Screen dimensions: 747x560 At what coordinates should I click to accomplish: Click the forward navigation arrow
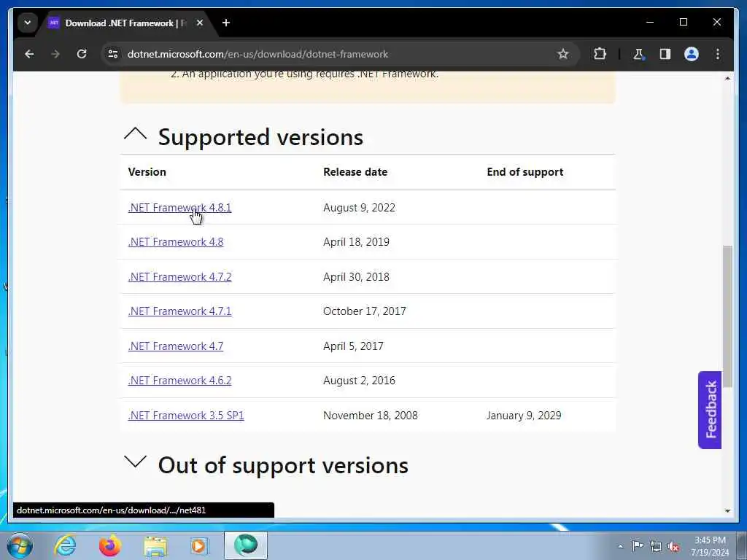[x=55, y=54]
